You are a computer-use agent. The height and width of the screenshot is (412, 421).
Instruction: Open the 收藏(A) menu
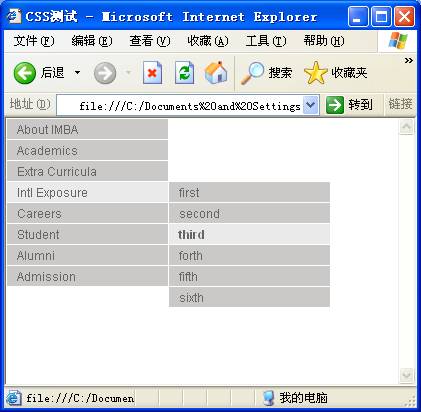(208, 41)
